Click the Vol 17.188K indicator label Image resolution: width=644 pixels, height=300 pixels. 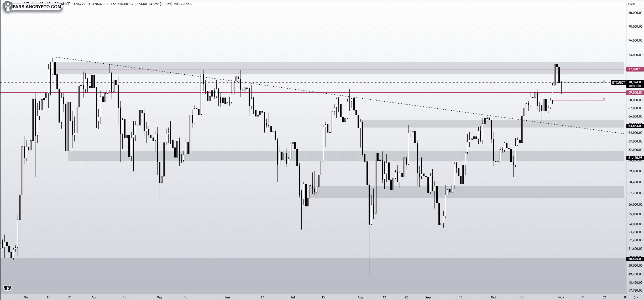click(183, 4)
